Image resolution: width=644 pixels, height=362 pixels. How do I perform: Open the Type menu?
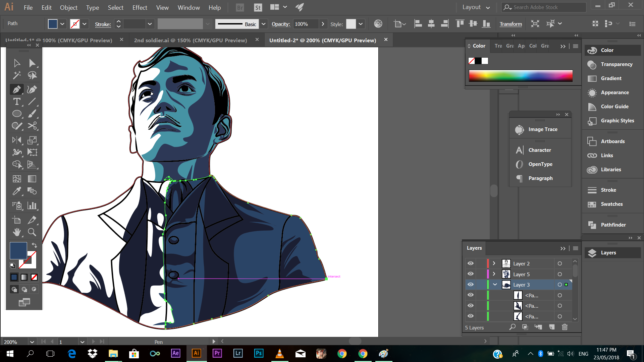tap(92, 7)
